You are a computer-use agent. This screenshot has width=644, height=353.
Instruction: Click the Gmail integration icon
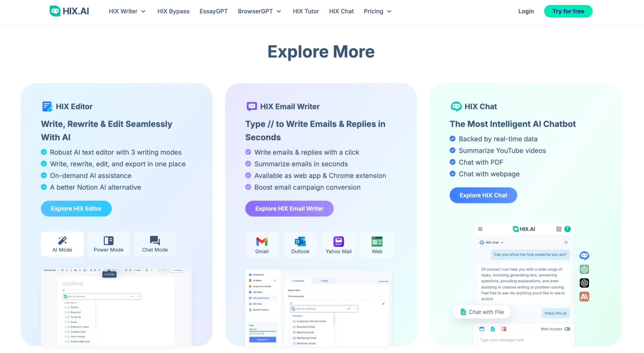click(x=262, y=244)
